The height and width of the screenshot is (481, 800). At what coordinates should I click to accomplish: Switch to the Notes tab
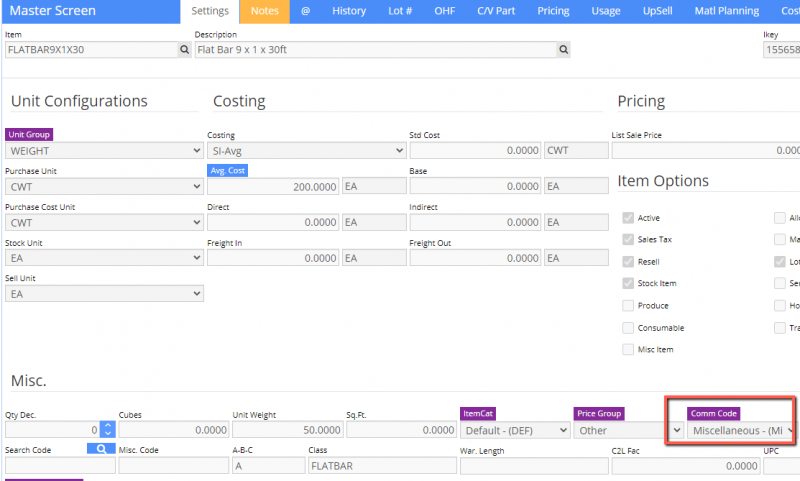tap(265, 11)
